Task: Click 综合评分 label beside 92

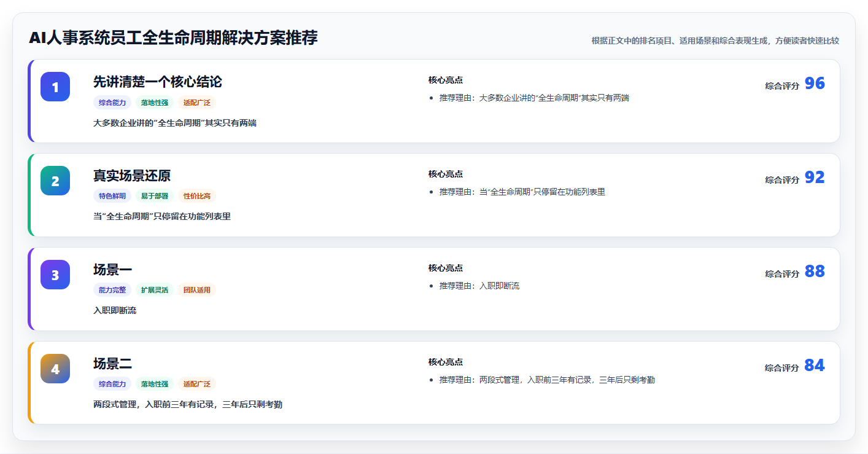Action: click(782, 180)
